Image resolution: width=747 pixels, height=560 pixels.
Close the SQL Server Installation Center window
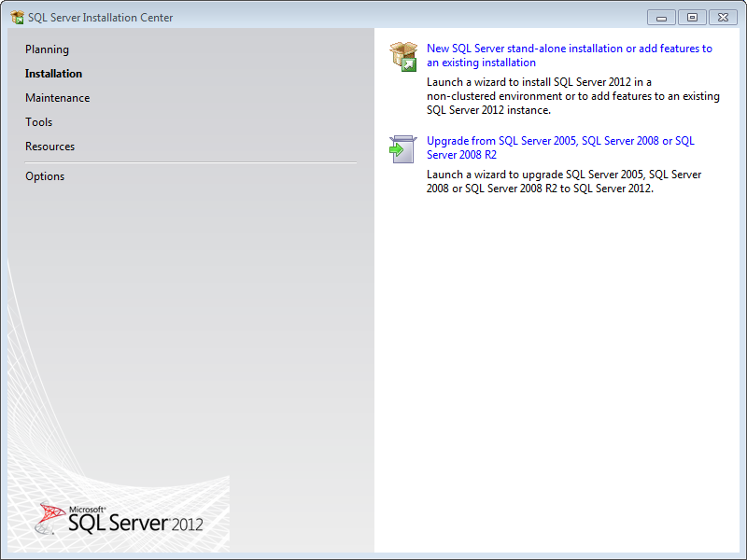coord(723,18)
